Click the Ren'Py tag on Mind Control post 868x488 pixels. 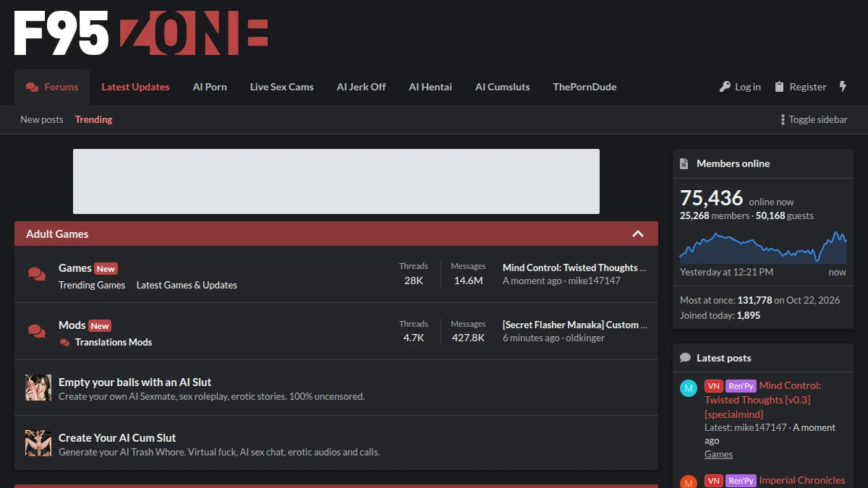pos(741,386)
